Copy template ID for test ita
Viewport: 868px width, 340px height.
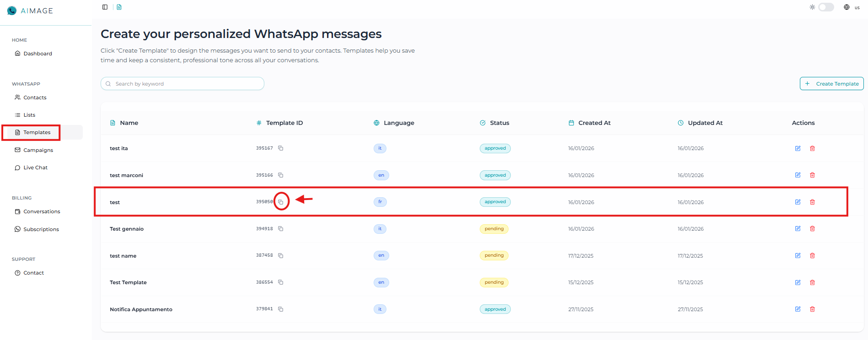click(x=281, y=148)
